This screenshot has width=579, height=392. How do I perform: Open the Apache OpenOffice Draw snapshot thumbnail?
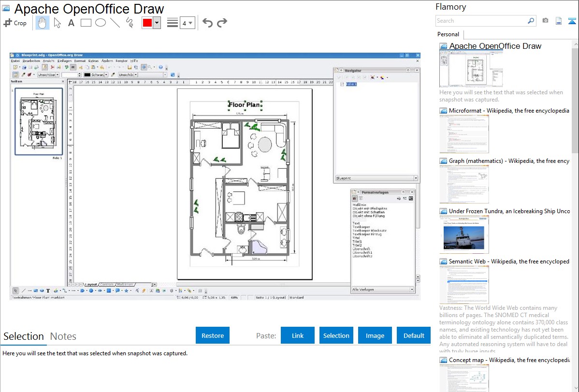pos(471,69)
